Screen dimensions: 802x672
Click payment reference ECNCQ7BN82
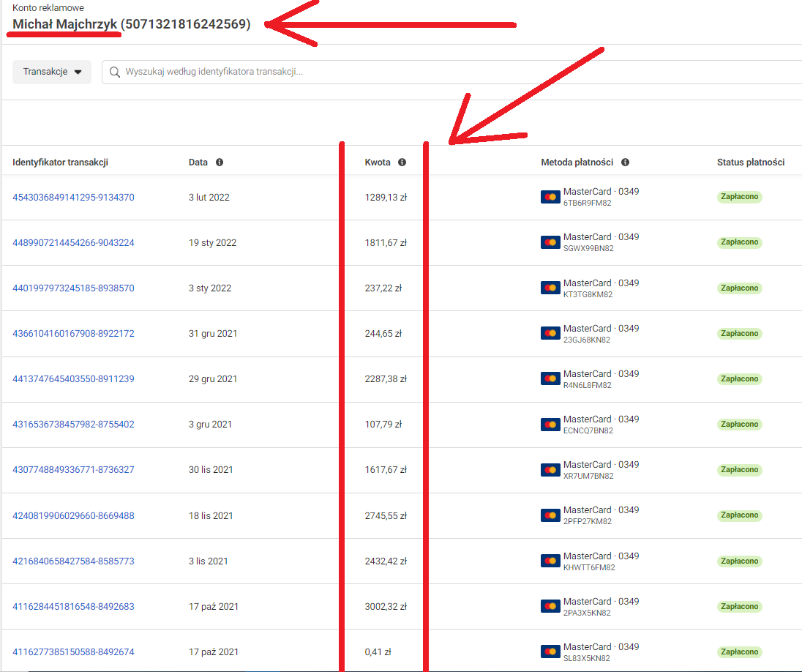click(588, 430)
